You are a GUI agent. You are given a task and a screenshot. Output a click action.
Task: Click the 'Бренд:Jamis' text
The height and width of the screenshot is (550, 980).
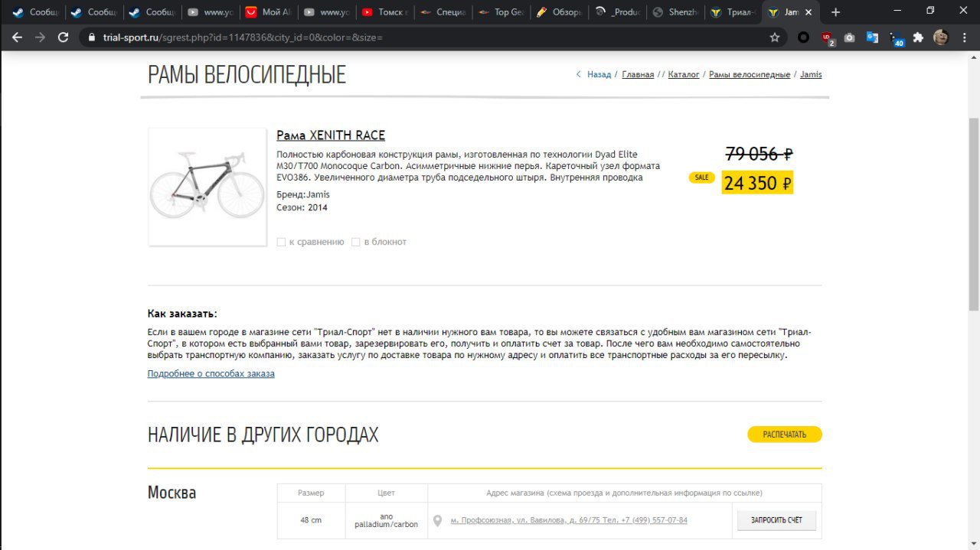pos(303,194)
